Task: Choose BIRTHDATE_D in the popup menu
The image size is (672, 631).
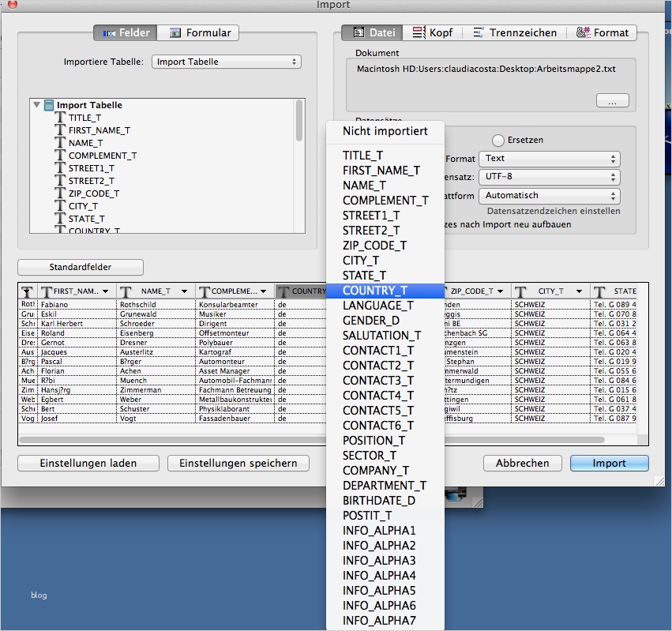Action: [385, 501]
